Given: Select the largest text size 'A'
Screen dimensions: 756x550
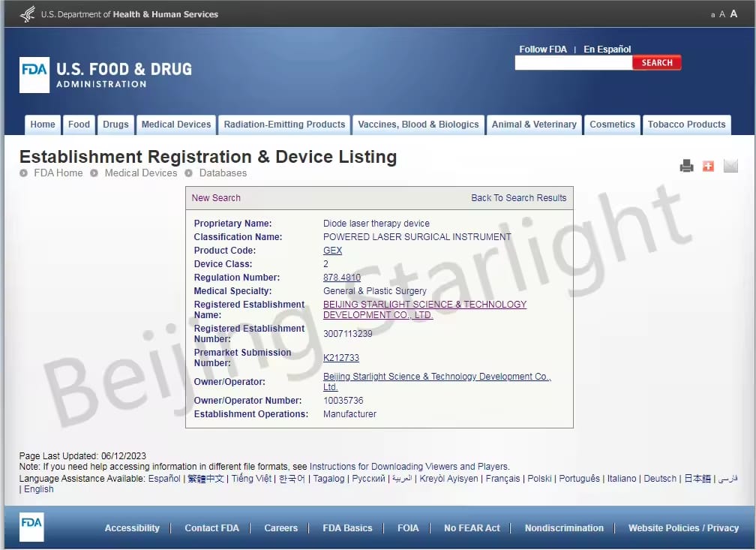Looking at the screenshot, I should pos(733,14).
